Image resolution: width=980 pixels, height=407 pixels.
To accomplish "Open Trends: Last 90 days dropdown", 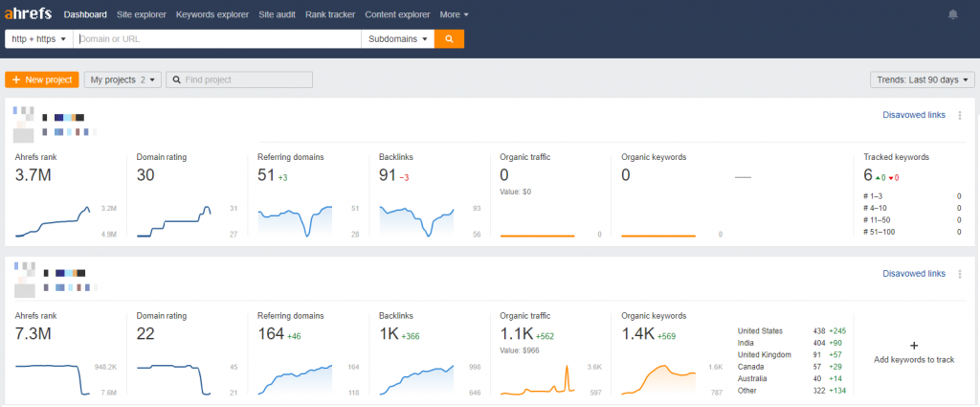I will pos(922,80).
